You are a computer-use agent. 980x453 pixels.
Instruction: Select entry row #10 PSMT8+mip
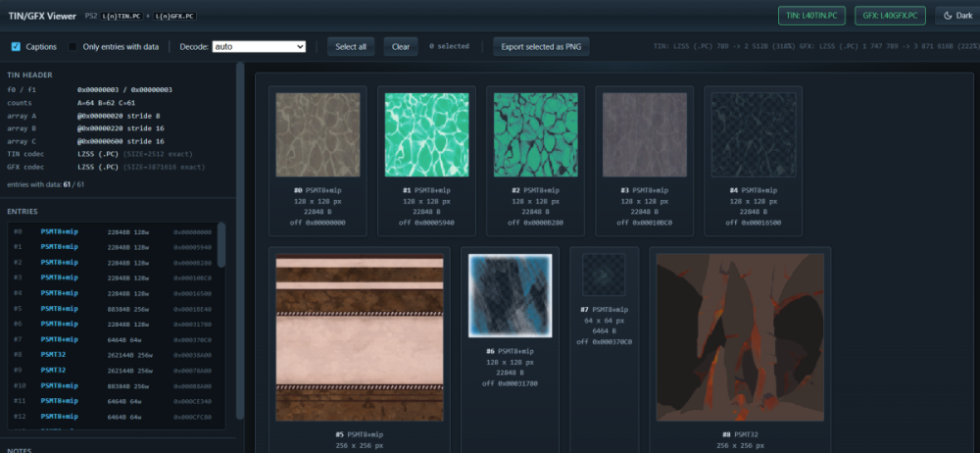coord(113,385)
